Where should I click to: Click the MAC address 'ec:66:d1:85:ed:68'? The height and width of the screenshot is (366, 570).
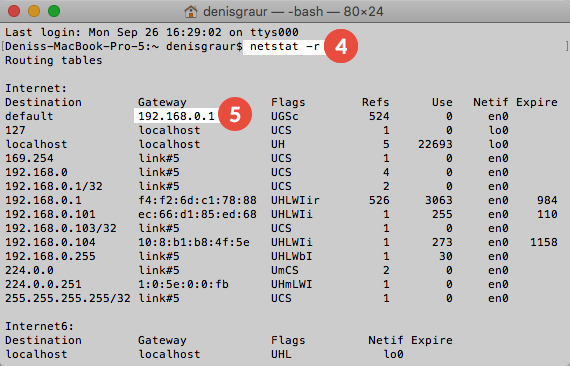[x=197, y=214]
